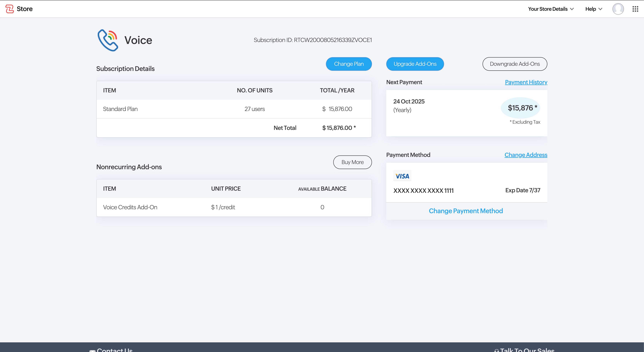Screen dimensions: 644x352
Task: Click the user profile avatar
Action: coord(618,9)
